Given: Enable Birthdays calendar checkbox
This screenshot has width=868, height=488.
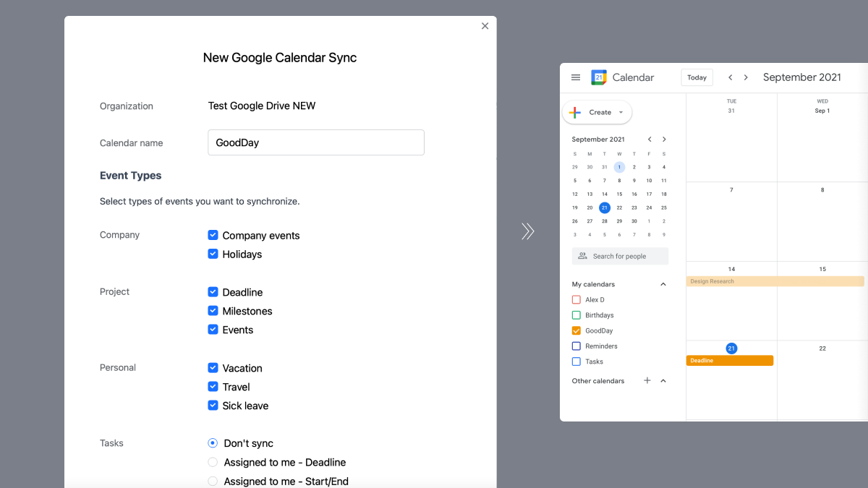Looking at the screenshot, I should 576,315.
